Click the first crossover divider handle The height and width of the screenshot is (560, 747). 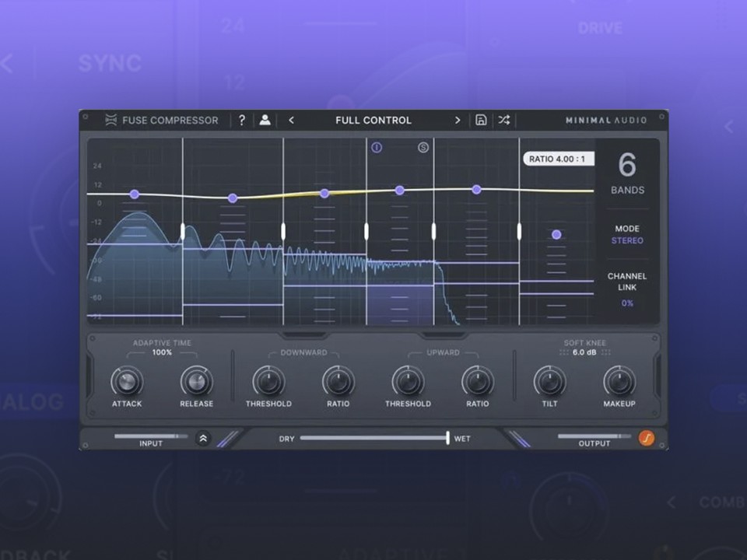coord(183,232)
